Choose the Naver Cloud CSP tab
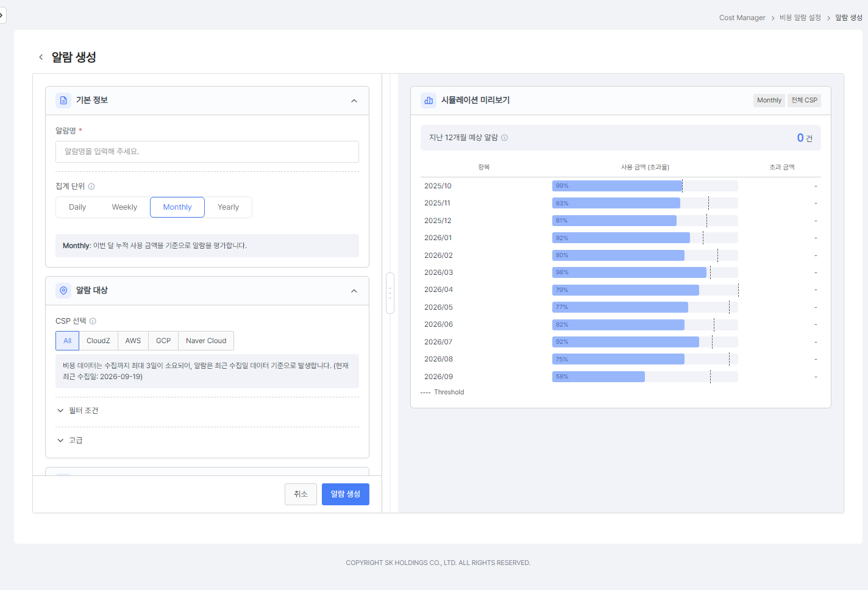The image size is (868, 590). [x=206, y=341]
